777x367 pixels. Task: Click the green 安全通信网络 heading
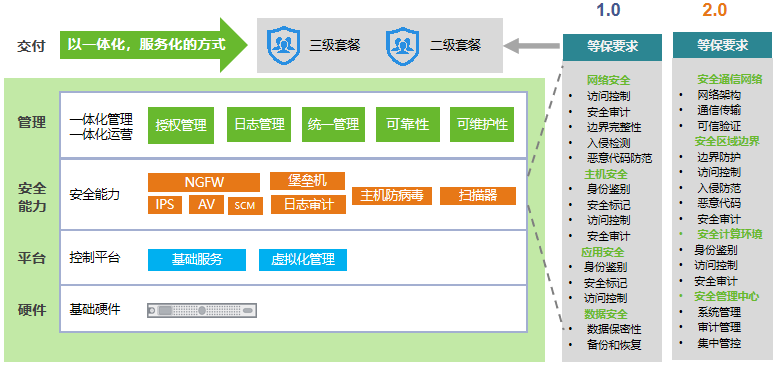click(x=730, y=79)
